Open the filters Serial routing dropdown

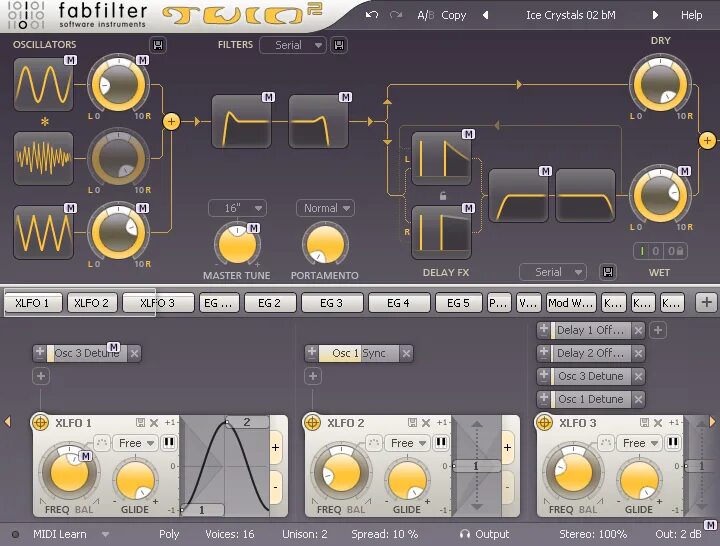pos(293,45)
